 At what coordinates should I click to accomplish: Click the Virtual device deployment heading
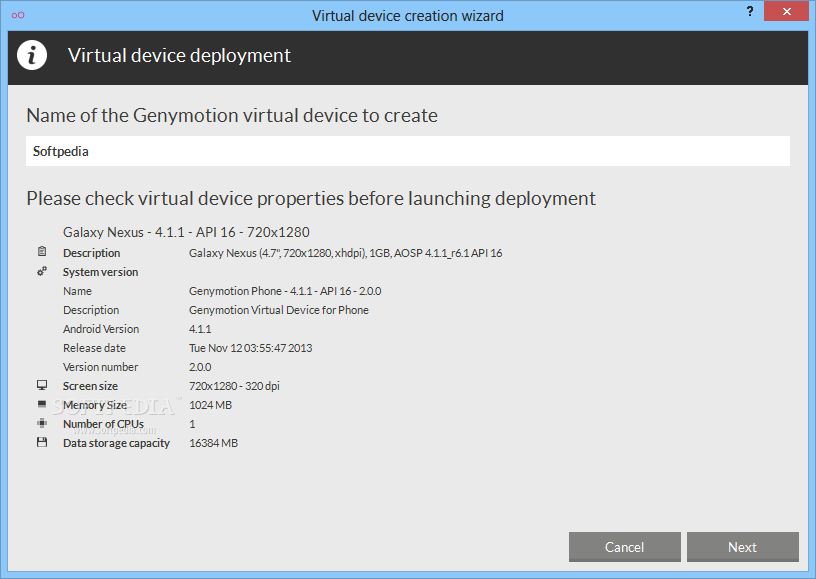click(x=179, y=56)
